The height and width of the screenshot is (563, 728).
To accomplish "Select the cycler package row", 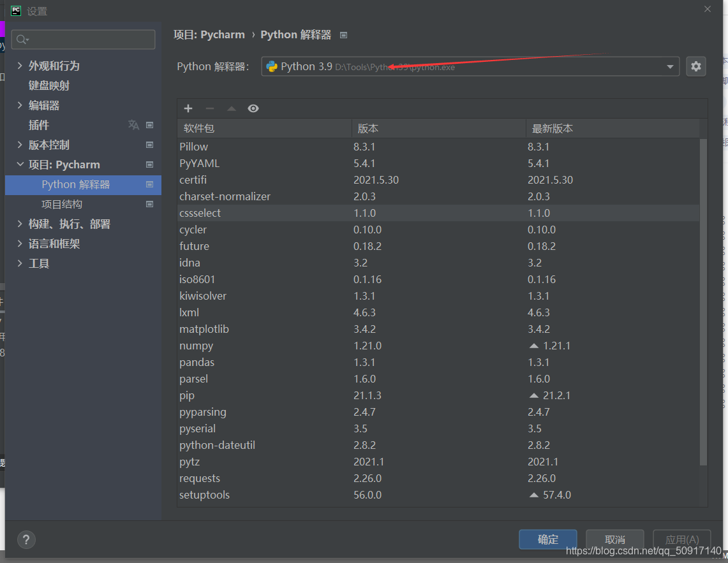I will click(x=438, y=230).
